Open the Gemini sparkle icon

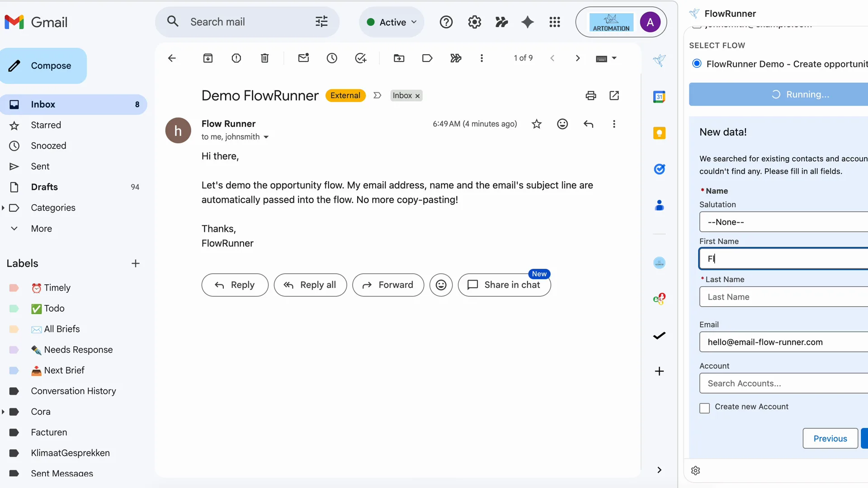[x=528, y=22]
